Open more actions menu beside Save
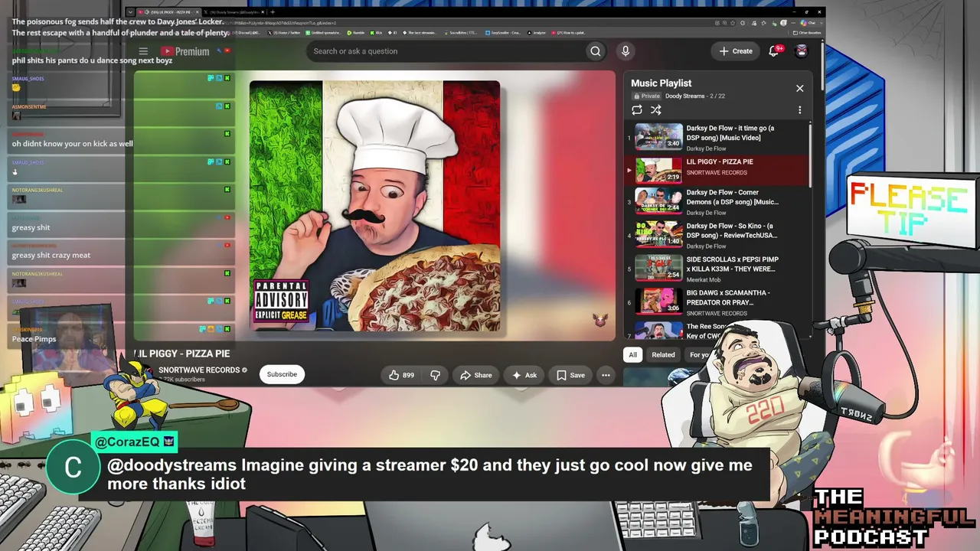This screenshot has width=980, height=551. click(606, 375)
